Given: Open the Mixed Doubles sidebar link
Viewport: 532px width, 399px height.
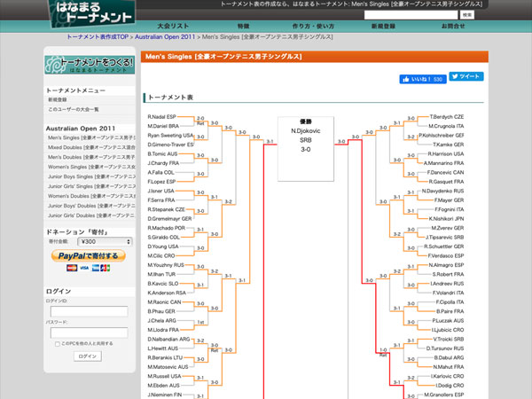Looking at the screenshot, I should click(89, 146).
